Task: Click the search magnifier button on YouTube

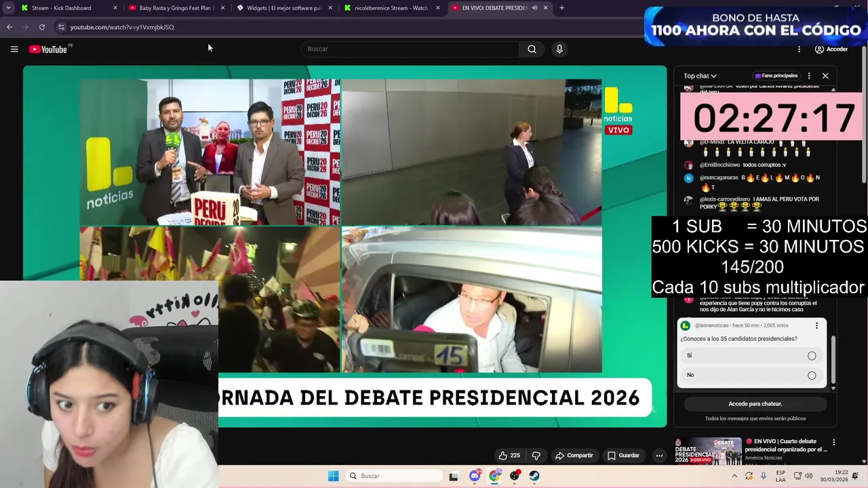Action: pyautogui.click(x=532, y=49)
